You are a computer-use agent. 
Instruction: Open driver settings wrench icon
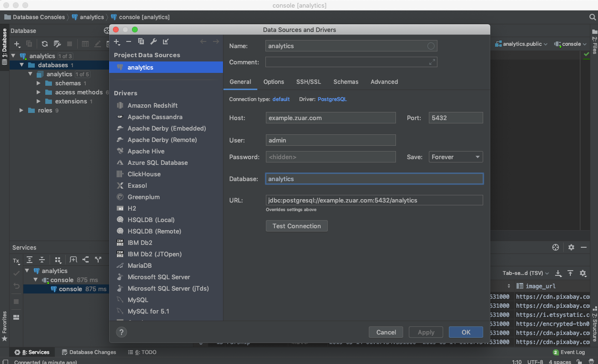(x=153, y=42)
